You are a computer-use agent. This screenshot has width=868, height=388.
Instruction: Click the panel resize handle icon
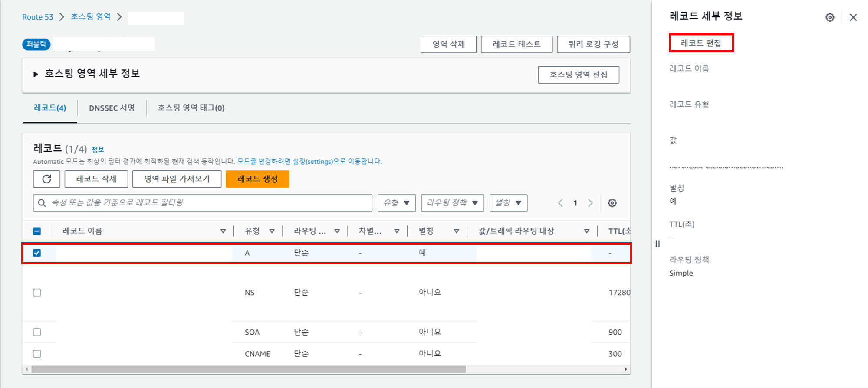[x=658, y=244]
